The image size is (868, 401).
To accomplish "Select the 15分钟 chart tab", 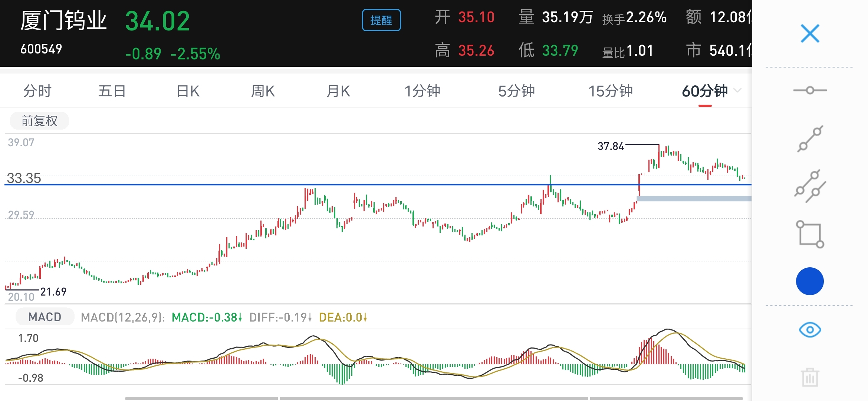I will click(610, 91).
